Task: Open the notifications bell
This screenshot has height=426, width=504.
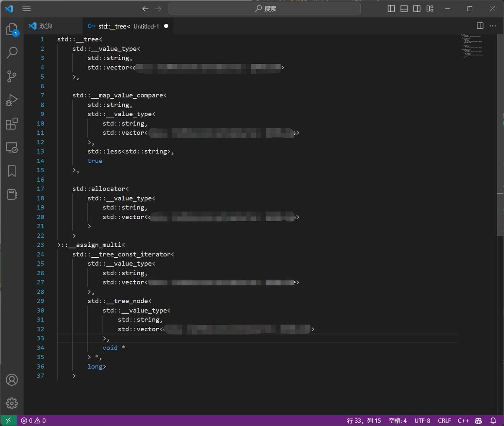Action: (493, 421)
